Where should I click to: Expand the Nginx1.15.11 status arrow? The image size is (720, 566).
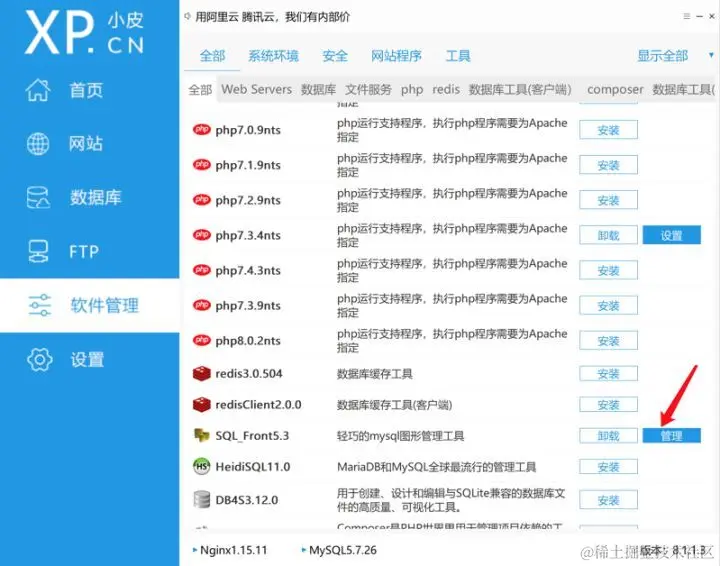point(195,549)
